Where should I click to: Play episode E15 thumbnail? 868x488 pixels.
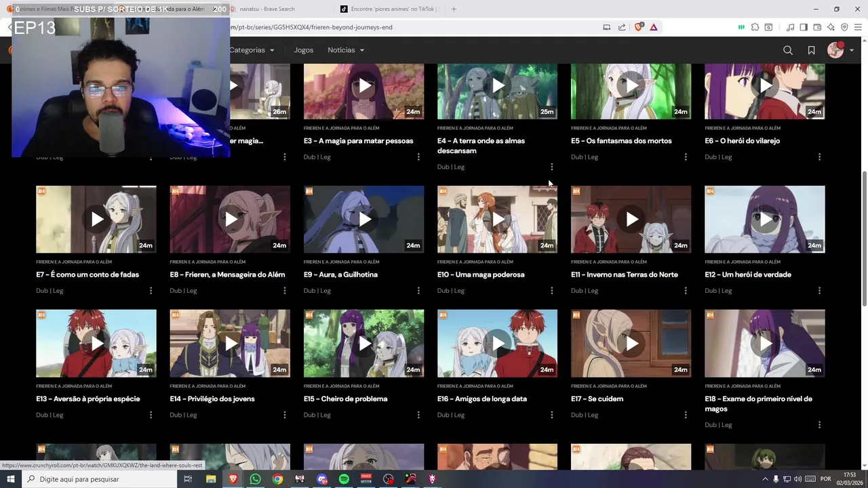click(x=363, y=344)
